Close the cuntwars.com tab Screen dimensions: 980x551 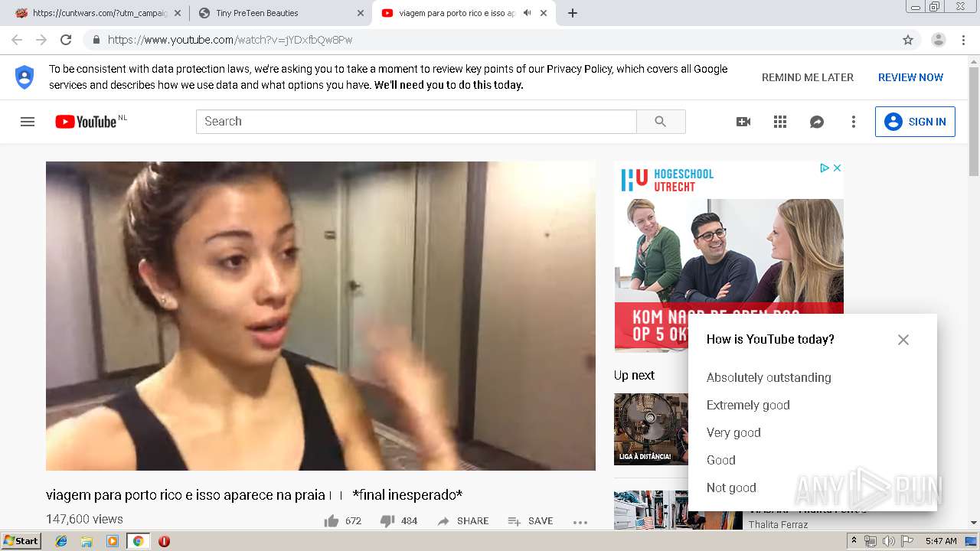point(178,13)
